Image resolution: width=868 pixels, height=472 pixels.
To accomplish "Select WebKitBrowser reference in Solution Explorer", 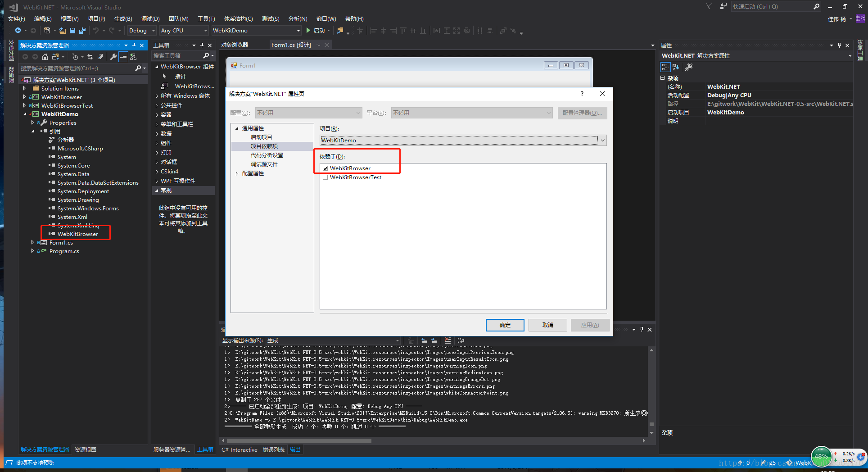I will point(77,234).
